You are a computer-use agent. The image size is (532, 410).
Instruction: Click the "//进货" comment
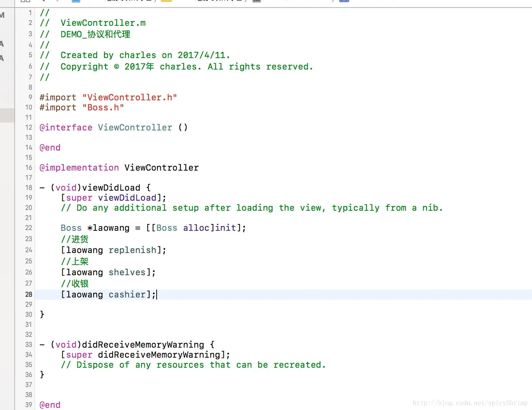point(75,239)
